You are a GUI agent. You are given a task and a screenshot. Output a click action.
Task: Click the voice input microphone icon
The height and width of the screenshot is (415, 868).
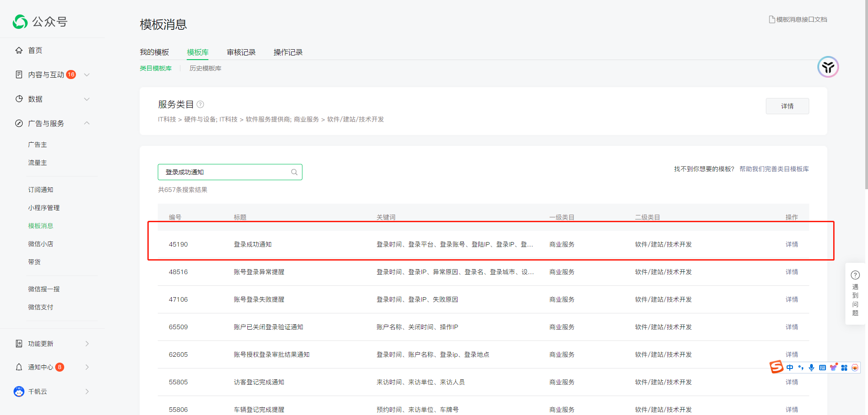click(811, 368)
